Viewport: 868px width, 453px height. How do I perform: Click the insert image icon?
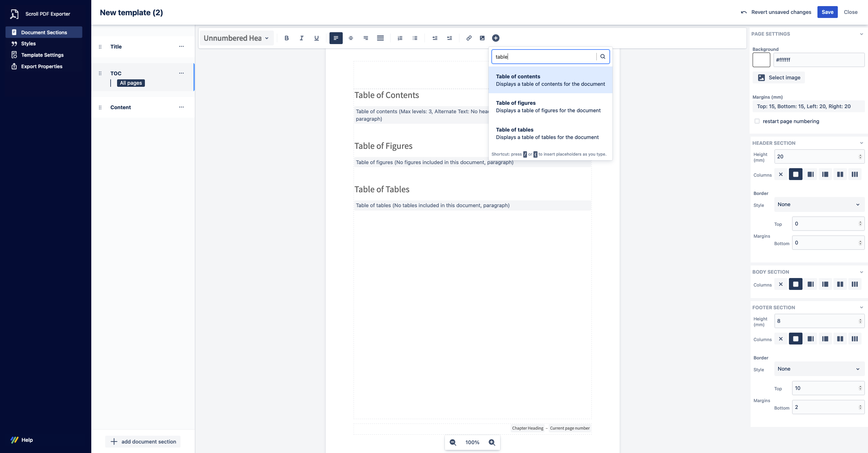(482, 38)
